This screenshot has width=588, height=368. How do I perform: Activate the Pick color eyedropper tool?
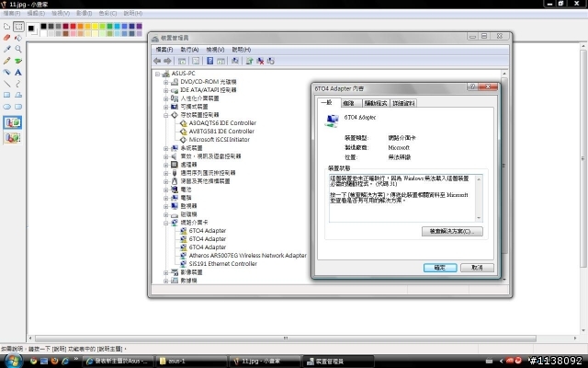click(x=6, y=49)
